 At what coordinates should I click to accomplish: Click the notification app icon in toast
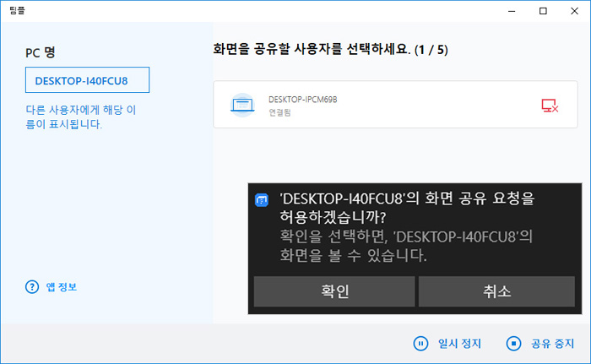tap(262, 200)
